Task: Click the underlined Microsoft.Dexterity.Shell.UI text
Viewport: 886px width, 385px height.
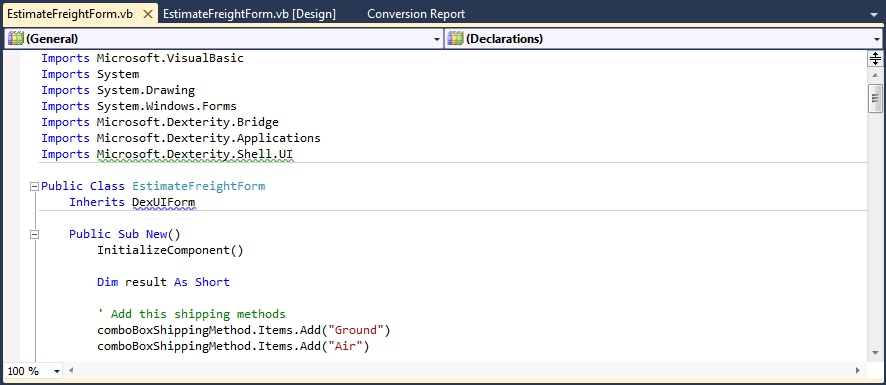Action: coord(195,154)
